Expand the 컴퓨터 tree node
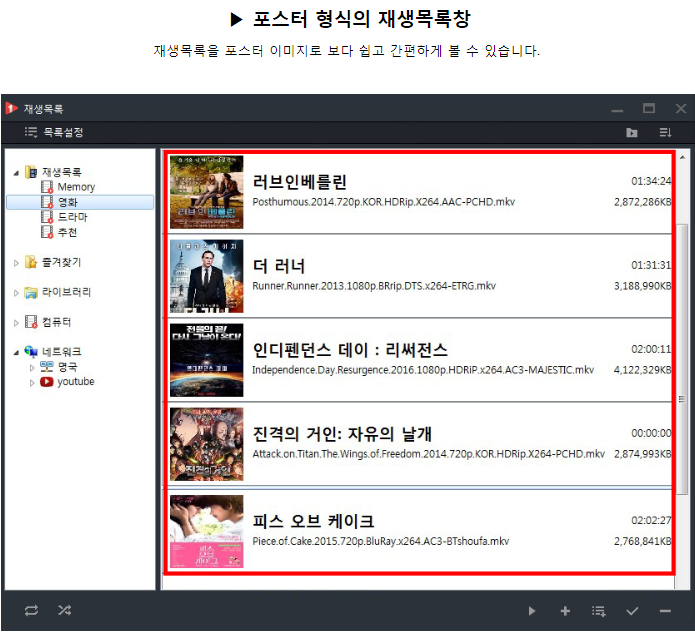This screenshot has height=639, width=695. 16,323
